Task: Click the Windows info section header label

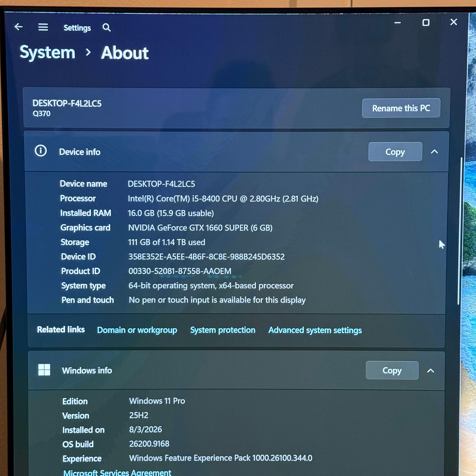Action: point(87,370)
